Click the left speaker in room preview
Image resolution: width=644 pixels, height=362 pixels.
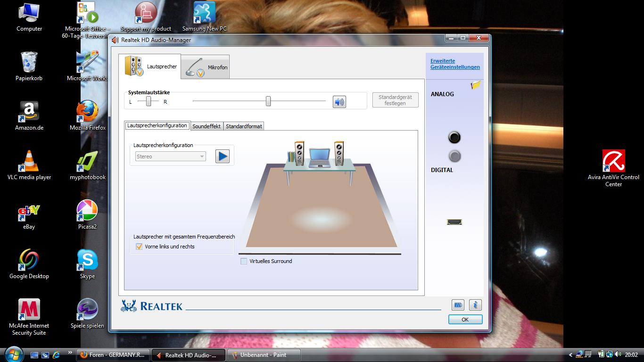click(x=299, y=154)
